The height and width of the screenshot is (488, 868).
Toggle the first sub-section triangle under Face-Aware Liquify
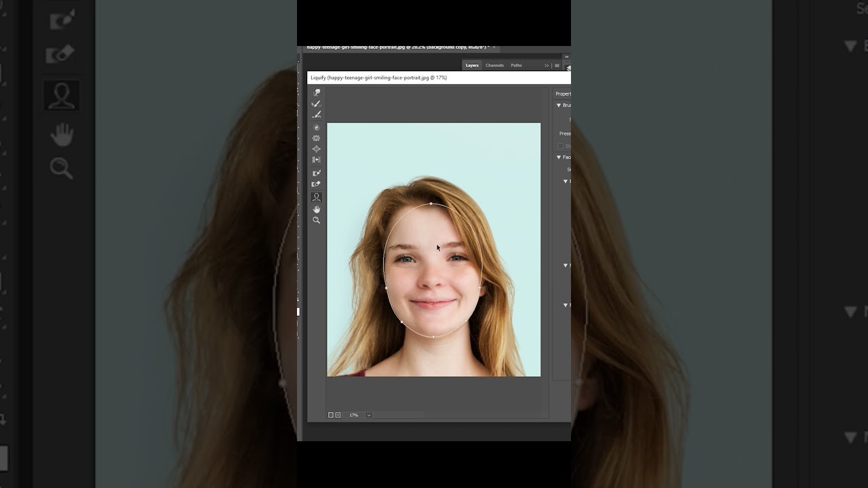(566, 181)
